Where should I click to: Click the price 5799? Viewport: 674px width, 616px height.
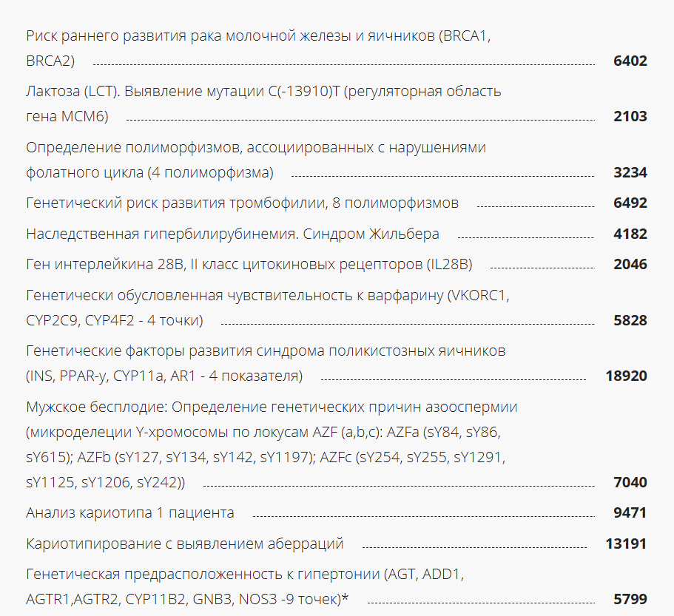click(630, 598)
